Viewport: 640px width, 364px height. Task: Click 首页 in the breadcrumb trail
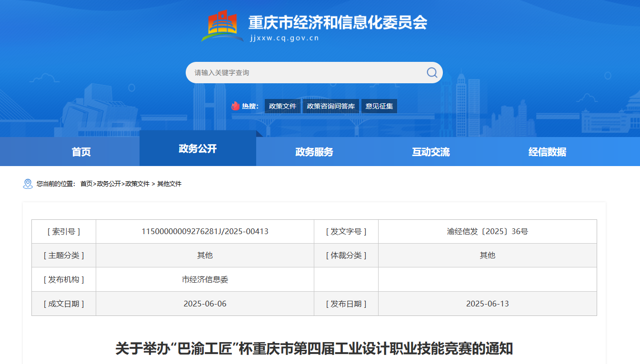click(86, 184)
